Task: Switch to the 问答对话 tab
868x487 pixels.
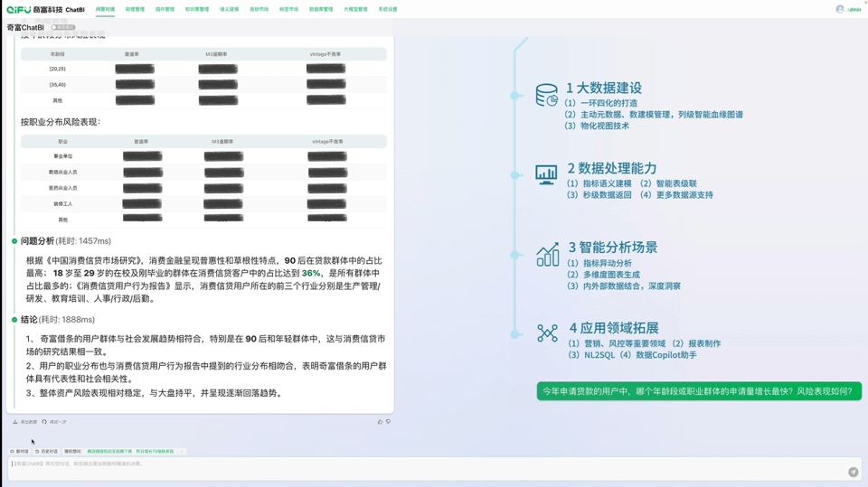Action: pos(105,9)
